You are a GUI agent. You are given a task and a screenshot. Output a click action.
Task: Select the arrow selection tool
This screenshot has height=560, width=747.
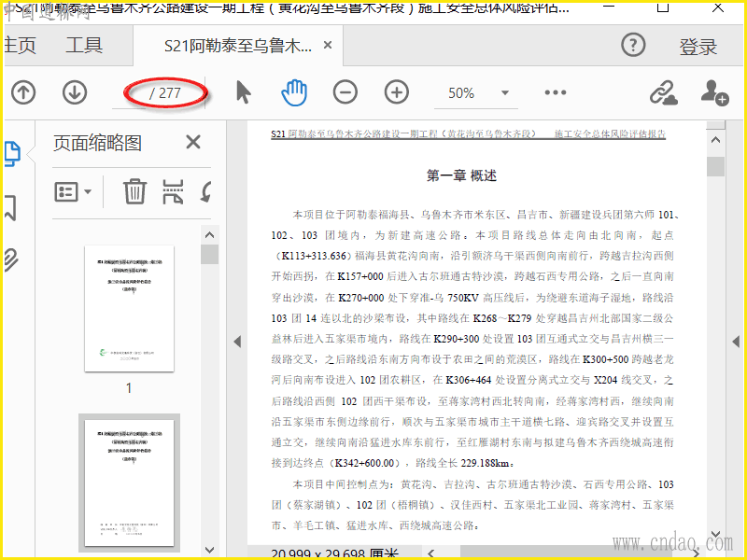point(244,92)
